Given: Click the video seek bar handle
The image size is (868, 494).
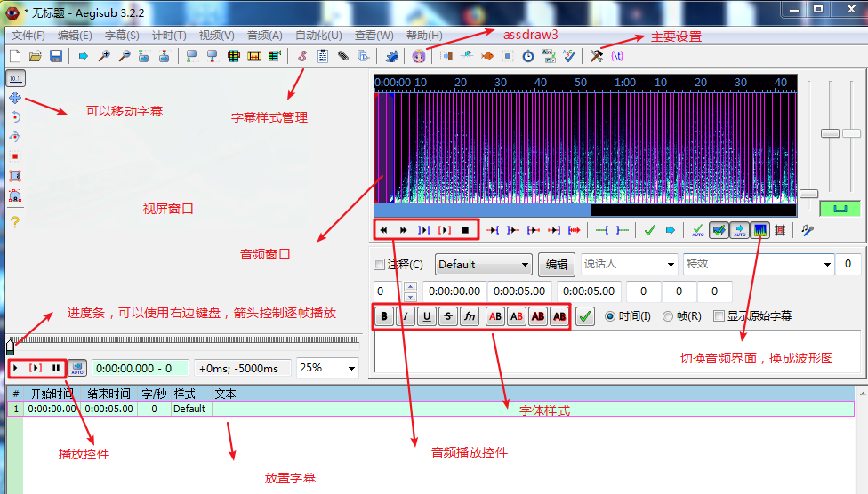Looking at the screenshot, I should (10, 347).
